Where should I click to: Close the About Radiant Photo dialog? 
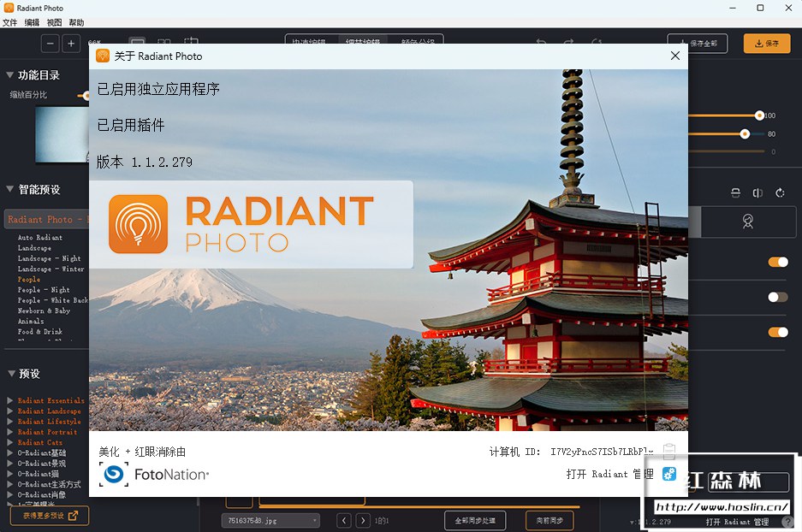[675, 56]
